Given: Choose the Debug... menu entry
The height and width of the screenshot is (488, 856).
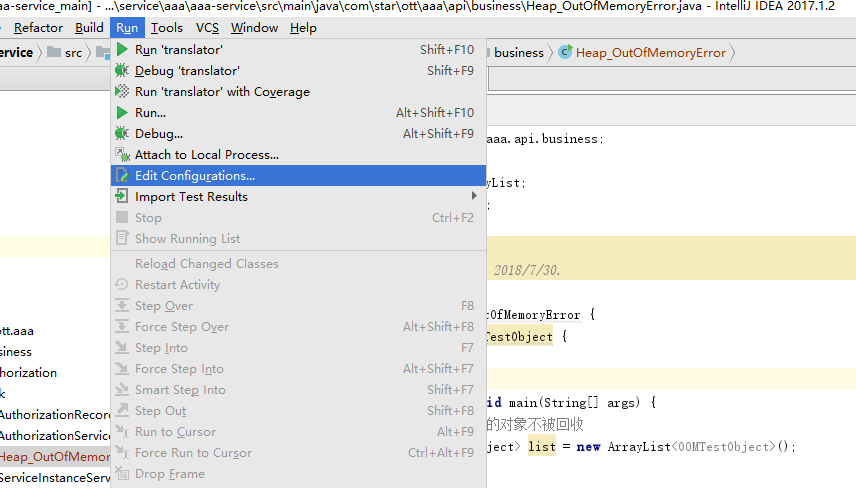Looking at the screenshot, I should [298, 133].
